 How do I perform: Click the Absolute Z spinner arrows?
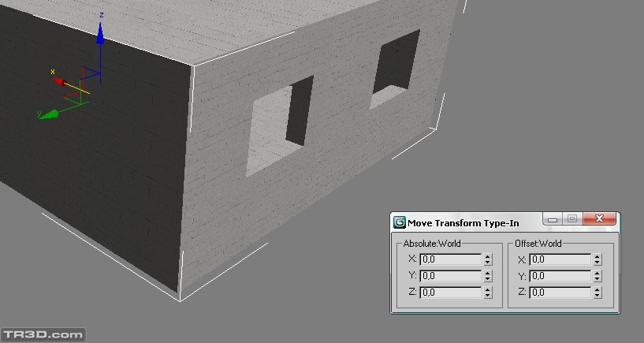coord(488,292)
